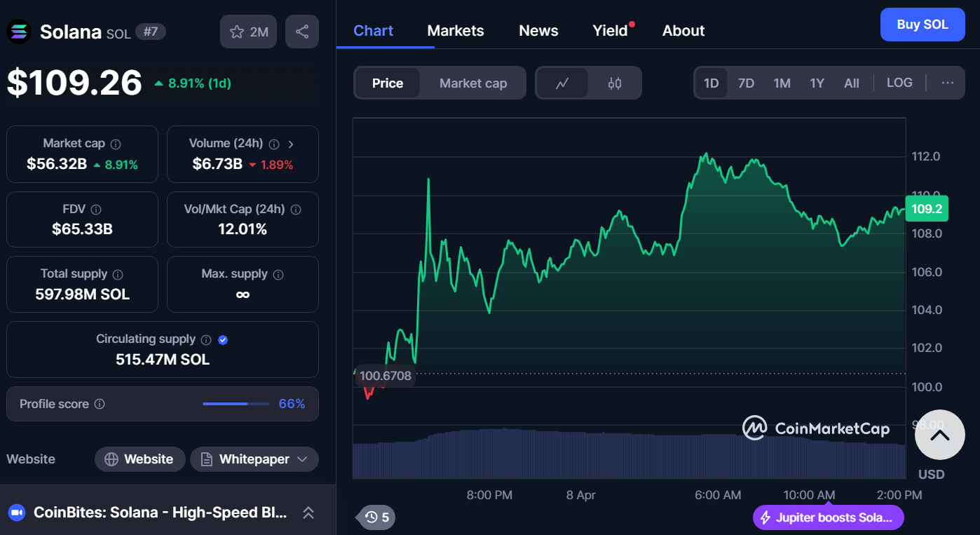The width and height of the screenshot is (980, 535).
Task: Toggle chart to Price view
Action: point(388,83)
